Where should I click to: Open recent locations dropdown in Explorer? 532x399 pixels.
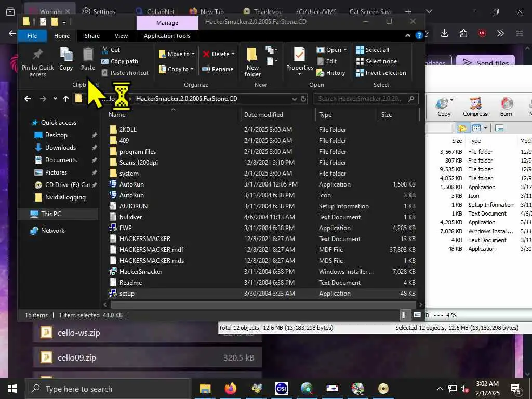click(x=55, y=99)
